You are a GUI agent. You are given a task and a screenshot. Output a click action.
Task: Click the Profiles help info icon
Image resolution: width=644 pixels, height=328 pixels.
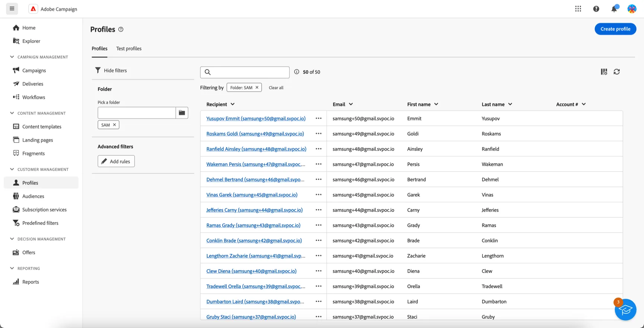[121, 29]
